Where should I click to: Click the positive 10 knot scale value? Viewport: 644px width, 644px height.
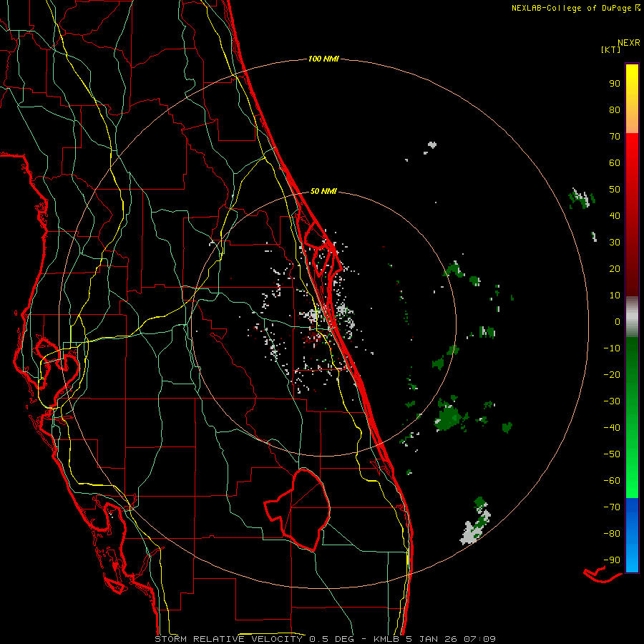(x=615, y=296)
